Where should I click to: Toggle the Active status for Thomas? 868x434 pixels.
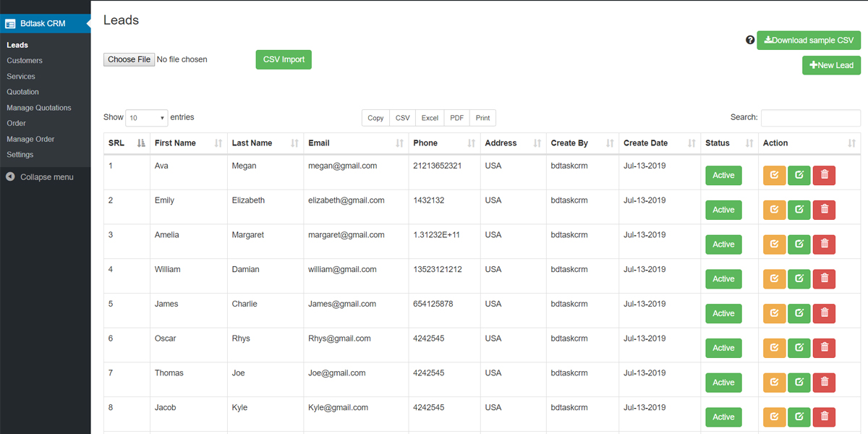point(723,383)
